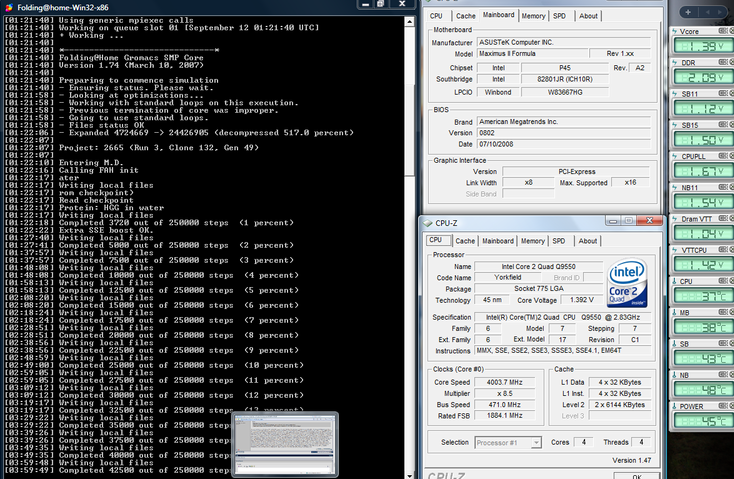
Task: Click the Project: 2665 line in console
Action: [x=158, y=147]
